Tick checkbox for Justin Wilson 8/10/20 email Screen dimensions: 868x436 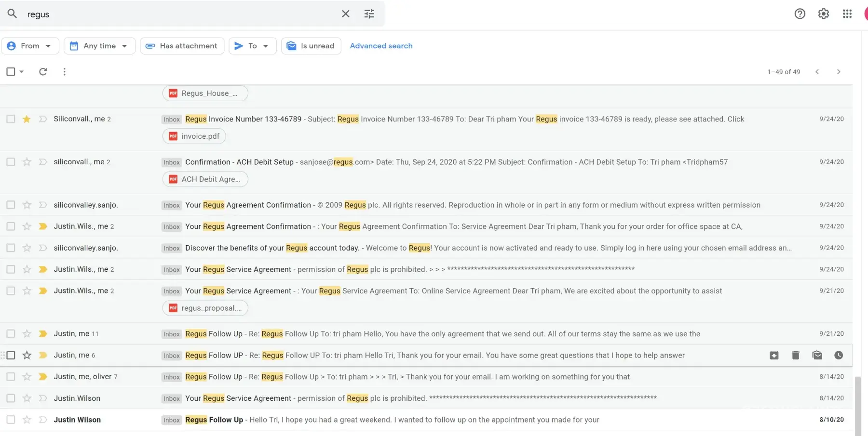coord(11,420)
